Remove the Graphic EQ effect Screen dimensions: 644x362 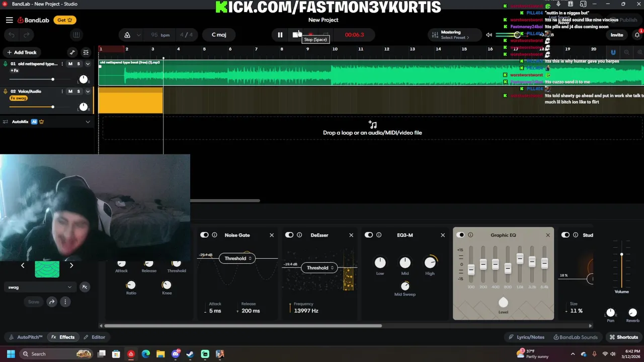548,235
